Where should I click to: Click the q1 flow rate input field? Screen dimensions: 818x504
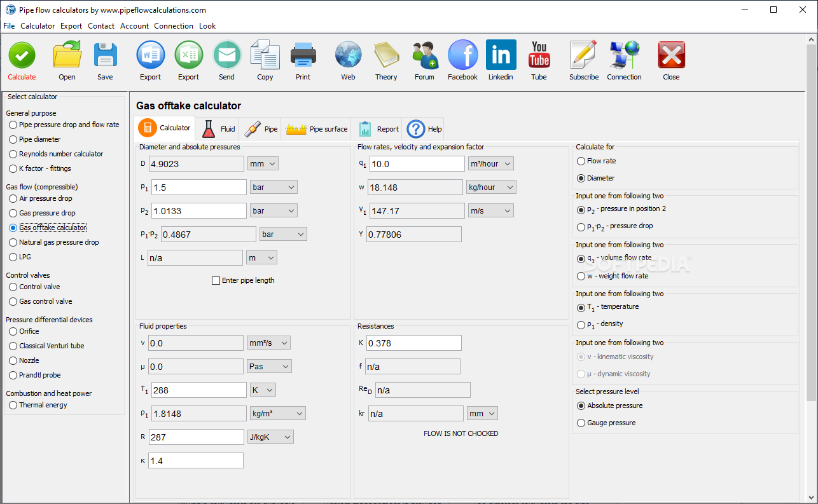pos(416,164)
